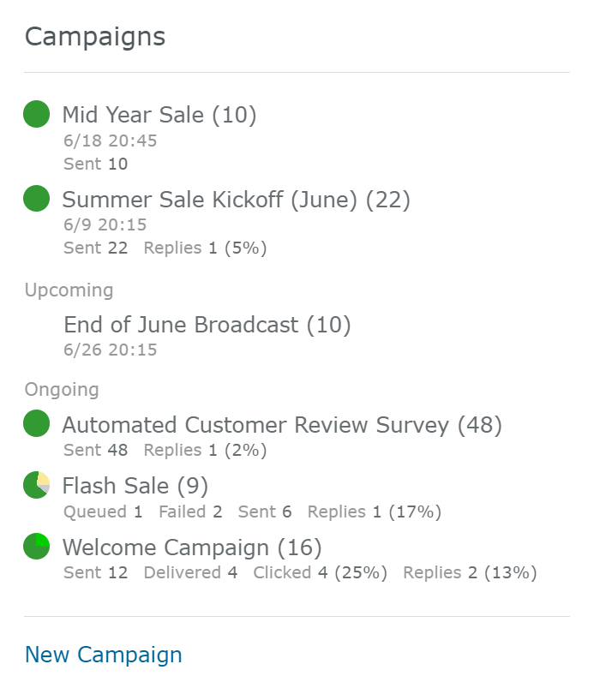594x700 pixels.
Task: Open the Welcome Campaign entry
Action: [x=192, y=547]
